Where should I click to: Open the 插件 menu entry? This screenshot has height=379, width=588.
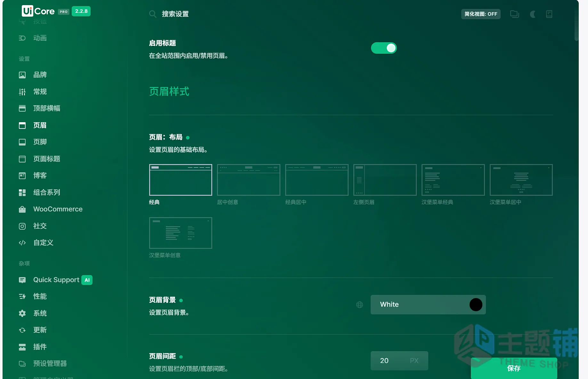(x=40, y=347)
